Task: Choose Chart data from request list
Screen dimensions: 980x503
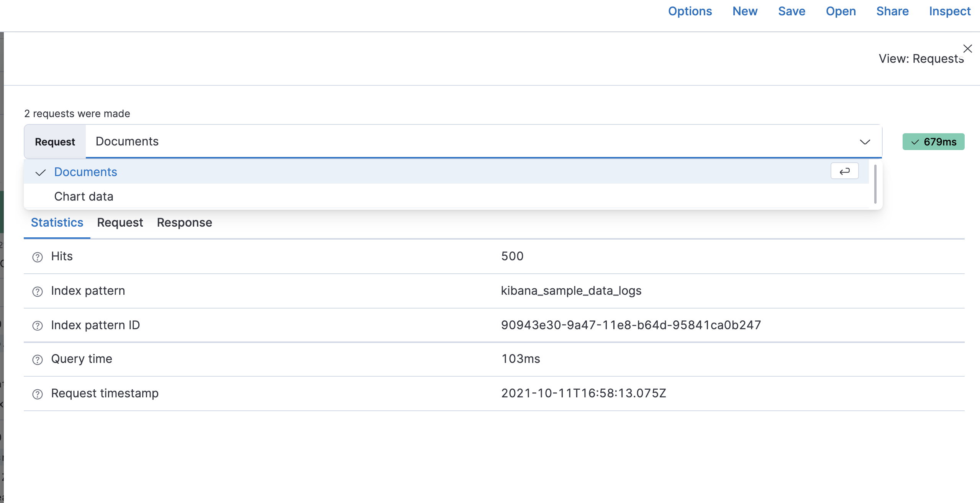Action: coord(84,196)
